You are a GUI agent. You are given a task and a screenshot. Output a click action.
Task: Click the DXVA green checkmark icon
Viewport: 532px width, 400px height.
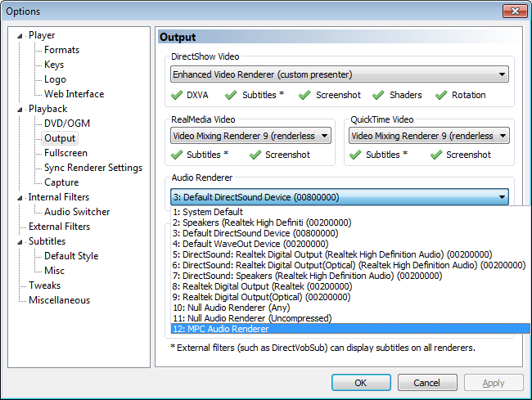177,95
